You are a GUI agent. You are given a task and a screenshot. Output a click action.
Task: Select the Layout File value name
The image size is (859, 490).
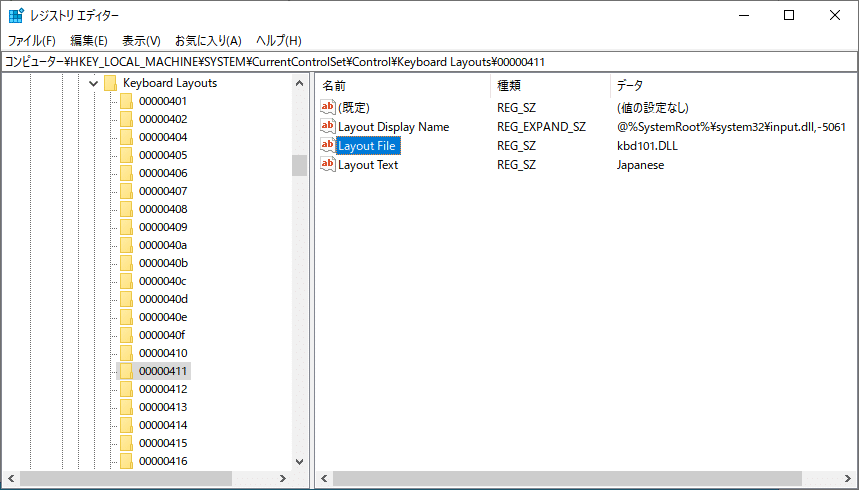[x=367, y=146]
